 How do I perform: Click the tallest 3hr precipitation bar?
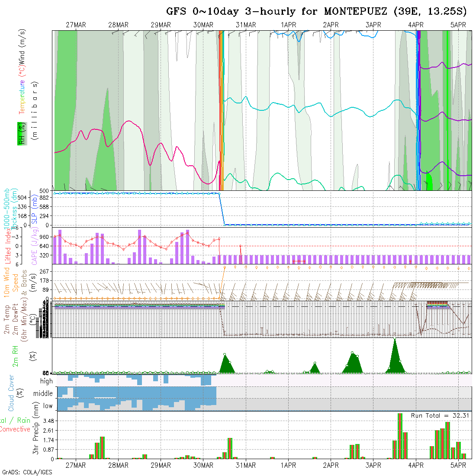point(400,436)
